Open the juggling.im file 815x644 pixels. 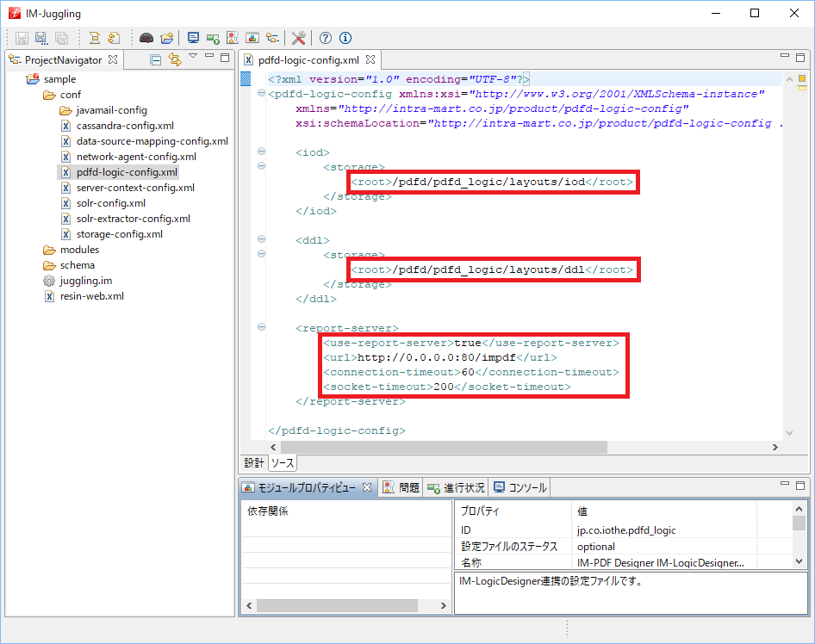(x=86, y=281)
